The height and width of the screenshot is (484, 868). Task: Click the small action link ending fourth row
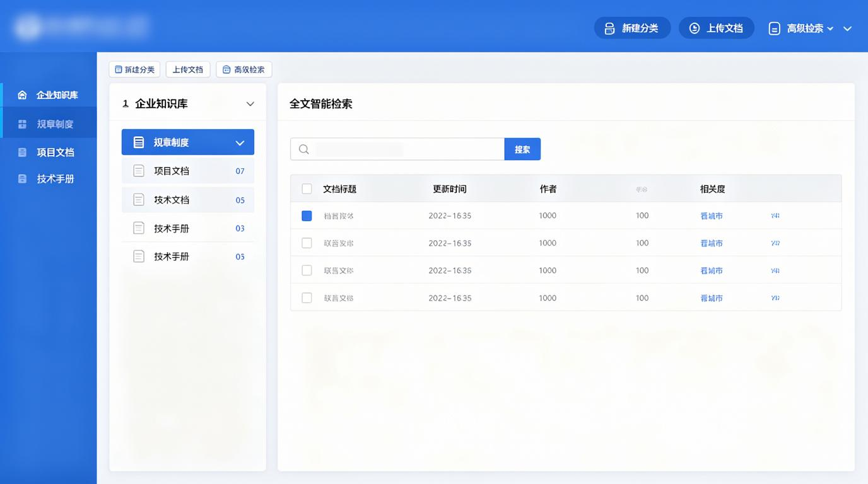pyautogui.click(x=775, y=298)
